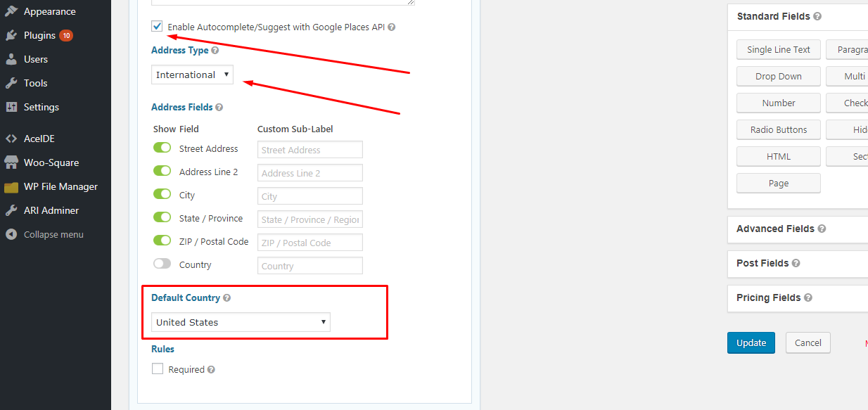Click the AceIDE code icon
The image size is (868, 410).
[x=11, y=139]
